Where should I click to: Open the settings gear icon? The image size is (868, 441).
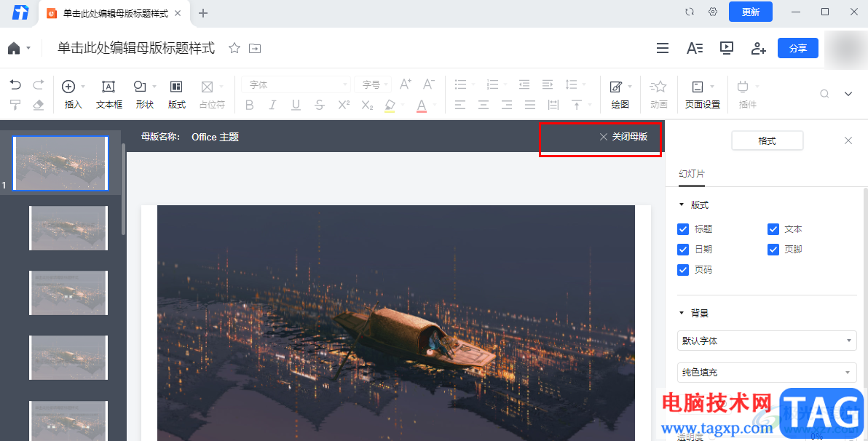713,12
